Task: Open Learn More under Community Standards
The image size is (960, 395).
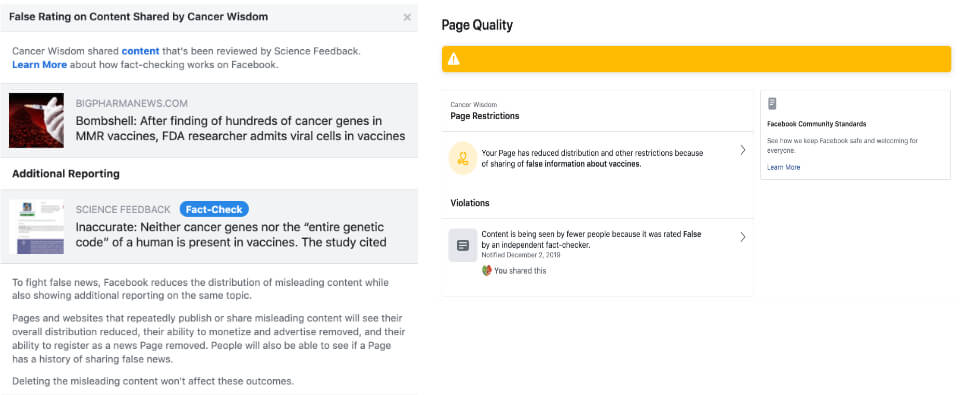Action: (783, 167)
